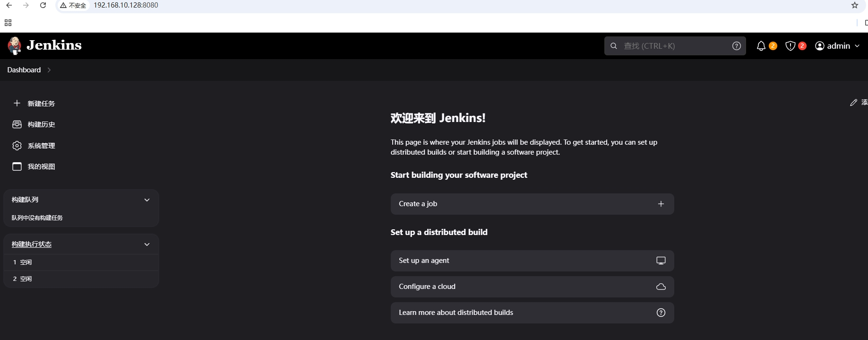Click the search help question mark icon
868x340 pixels.
point(736,46)
